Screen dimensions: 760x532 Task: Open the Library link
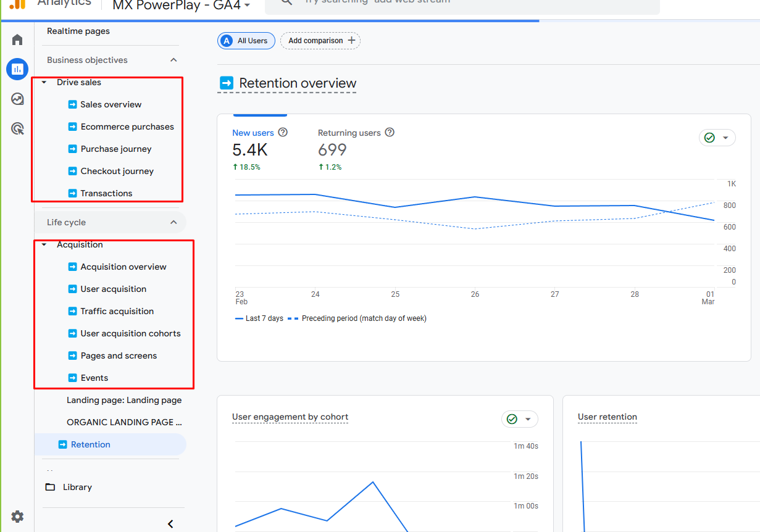click(x=77, y=487)
